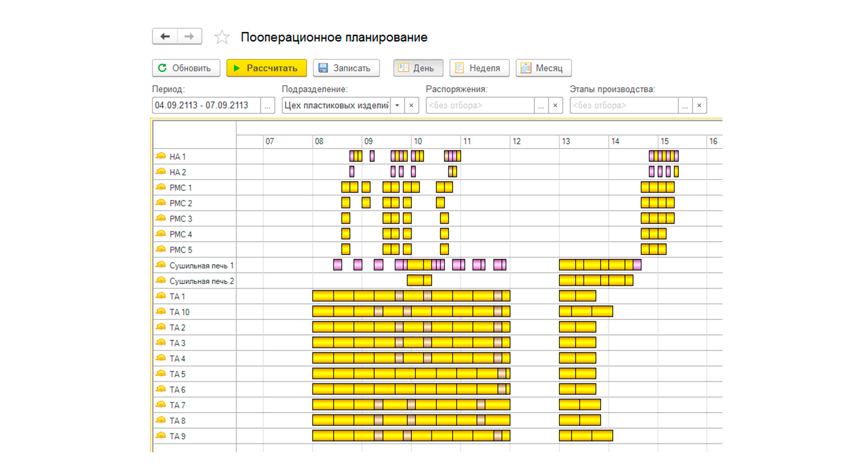The width and height of the screenshot is (868, 474).
Task: Save with the Записать button
Action: pyautogui.click(x=346, y=68)
